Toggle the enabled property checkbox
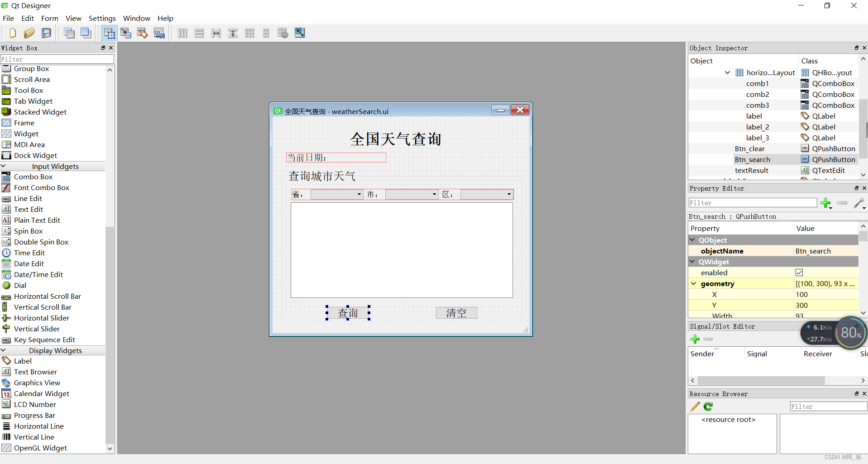Image resolution: width=868 pixels, height=464 pixels. point(799,273)
